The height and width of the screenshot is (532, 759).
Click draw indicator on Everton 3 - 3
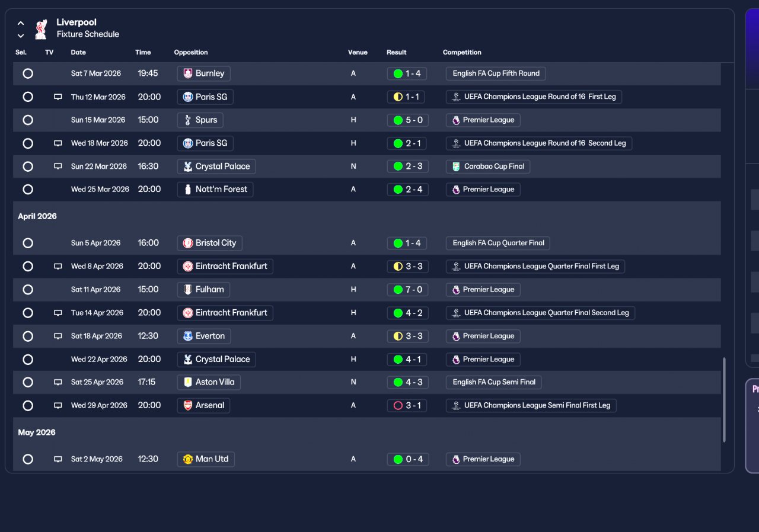click(x=398, y=336)
